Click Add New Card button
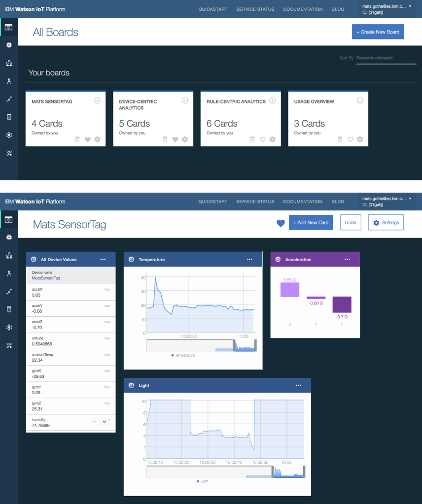 [311, 222]
